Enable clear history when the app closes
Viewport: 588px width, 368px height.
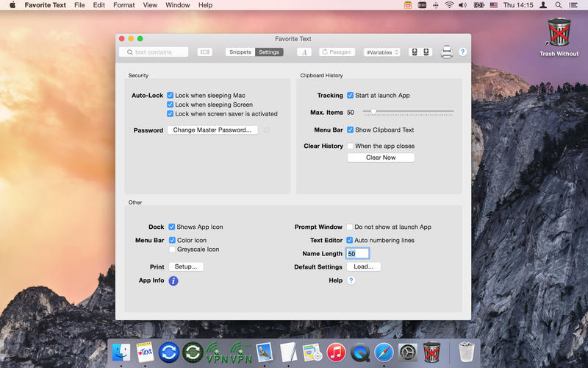click(351, 146)
